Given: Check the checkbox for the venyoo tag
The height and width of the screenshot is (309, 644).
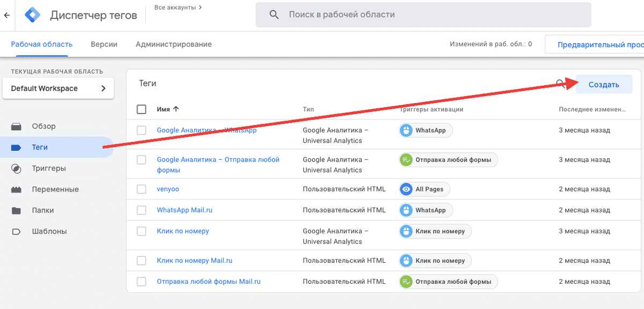Looking at the screenshot, I should point(141,189).
